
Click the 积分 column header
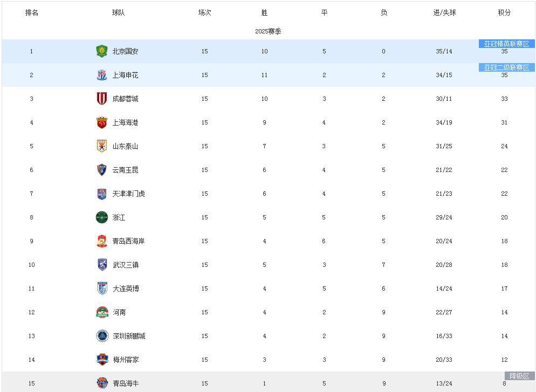[x=504, y=12]
